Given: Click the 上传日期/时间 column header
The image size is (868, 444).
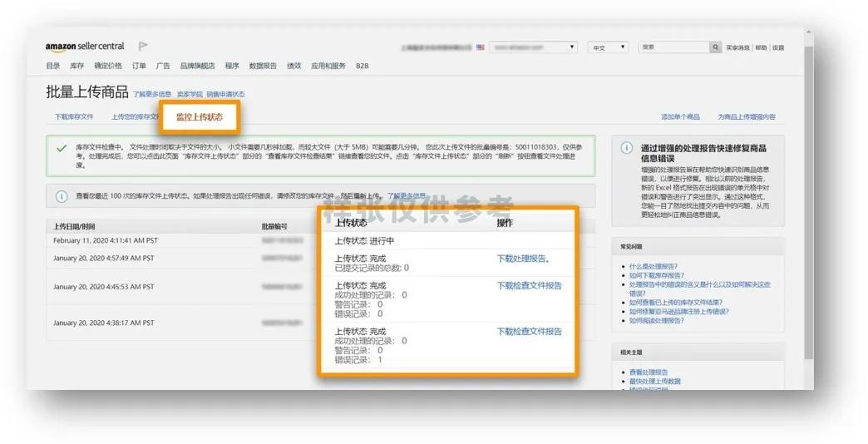Looking at the screenshot, I should (x=74, y=226).
